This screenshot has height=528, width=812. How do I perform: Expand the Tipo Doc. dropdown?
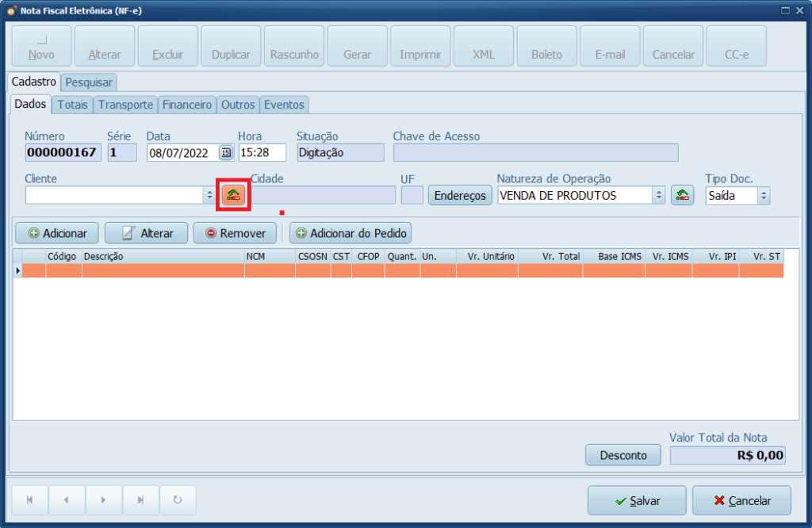coord(763,195)
